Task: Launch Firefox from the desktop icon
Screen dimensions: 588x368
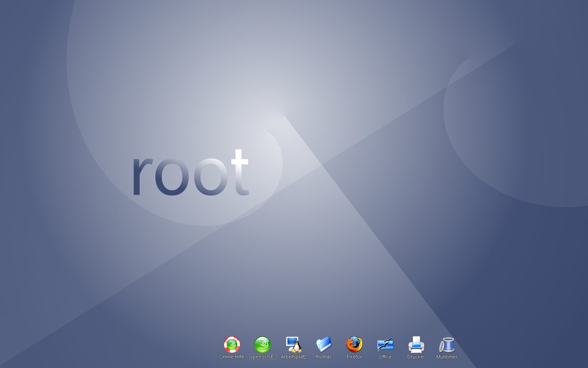Action: (x=355, y=345)
